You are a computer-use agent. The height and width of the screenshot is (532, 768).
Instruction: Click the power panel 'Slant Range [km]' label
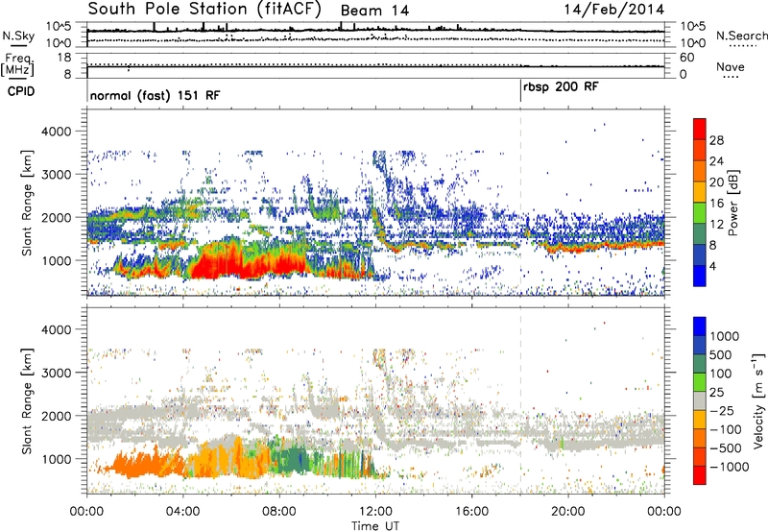[x=27, y=203]
